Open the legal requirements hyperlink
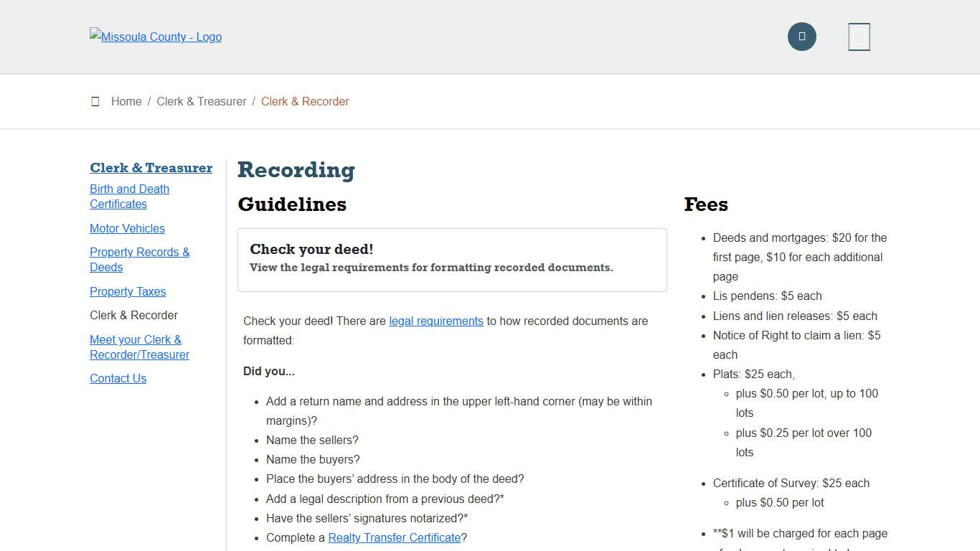 coord(436,321)
